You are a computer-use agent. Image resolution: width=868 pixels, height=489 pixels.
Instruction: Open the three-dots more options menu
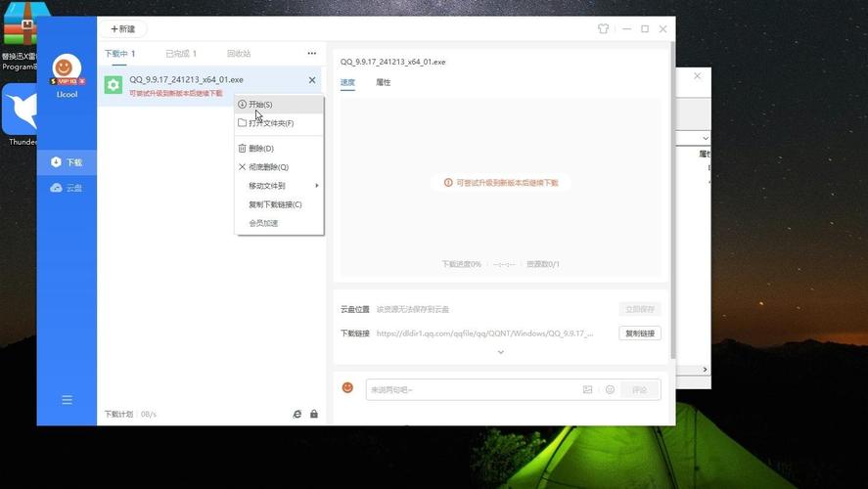point(311,54)
